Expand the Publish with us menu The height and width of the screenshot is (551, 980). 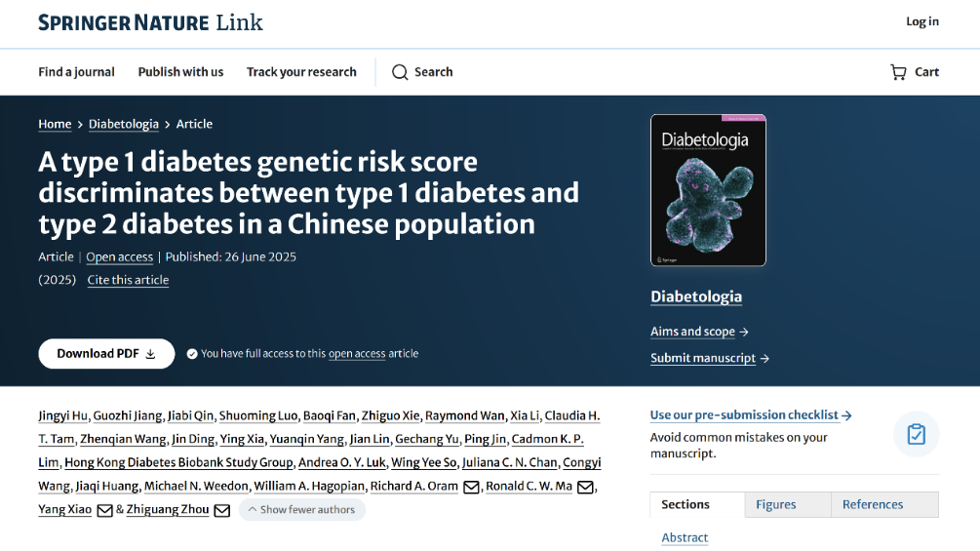pyautogui.click(x=180, y=72)
